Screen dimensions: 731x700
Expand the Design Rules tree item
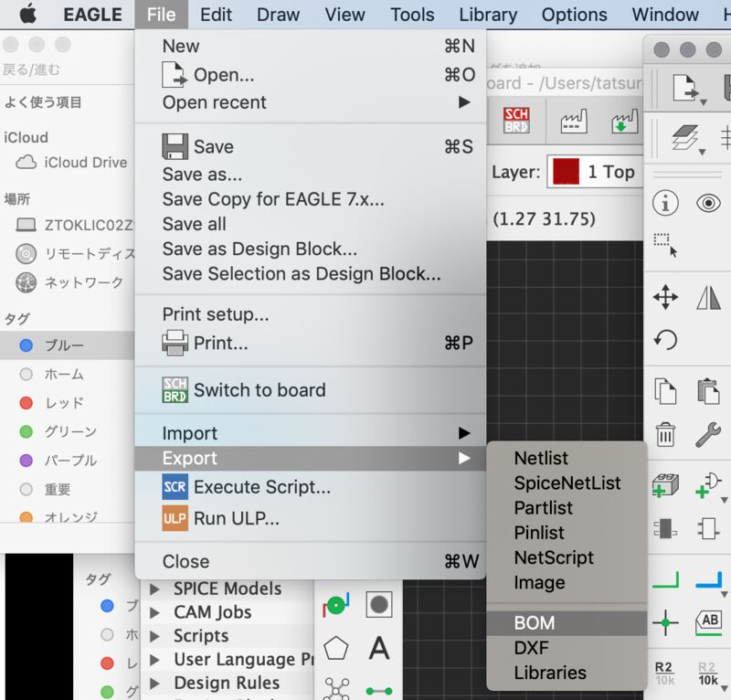154,684
